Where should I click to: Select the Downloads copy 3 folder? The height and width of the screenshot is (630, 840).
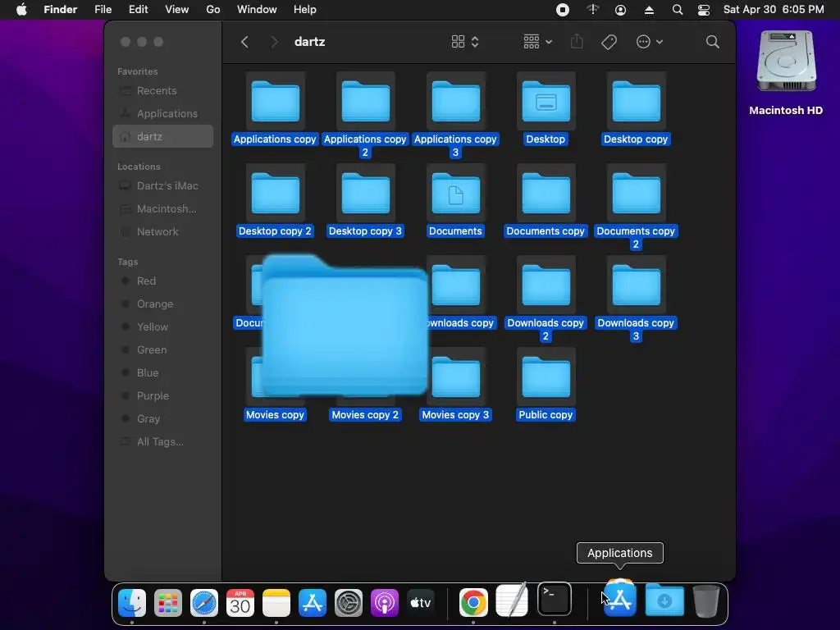636,285
